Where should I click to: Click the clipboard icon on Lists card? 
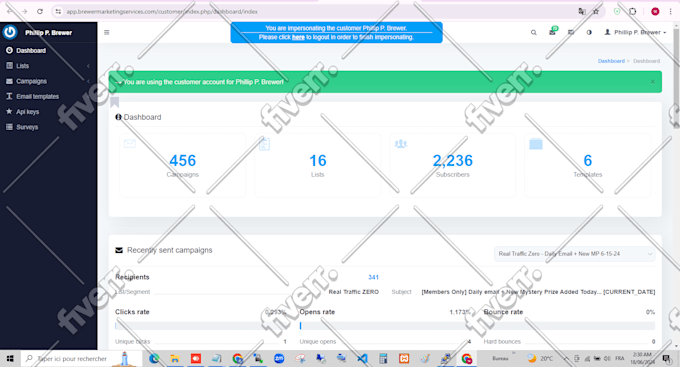coord(265,144)
